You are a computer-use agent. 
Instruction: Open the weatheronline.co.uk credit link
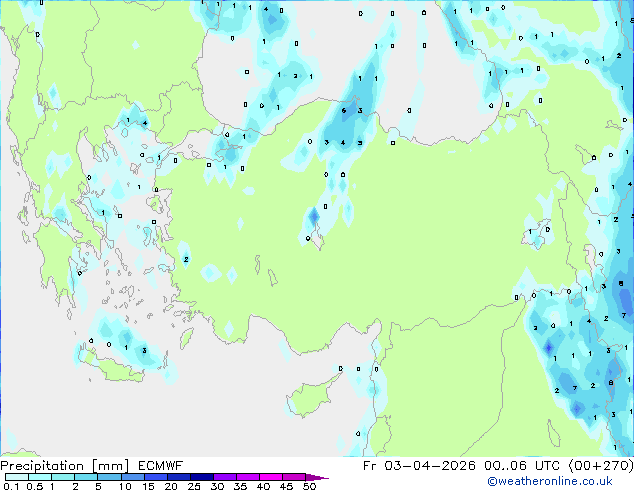(x=550, y=481)
